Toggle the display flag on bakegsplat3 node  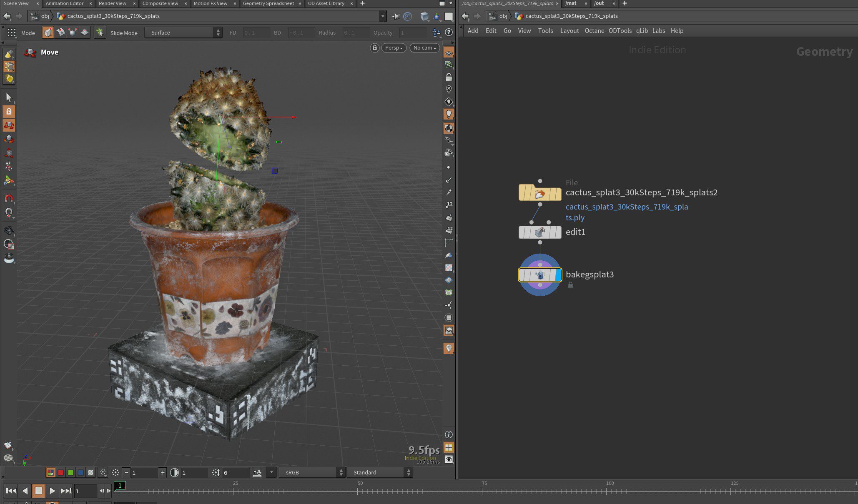tap(559, 275)
